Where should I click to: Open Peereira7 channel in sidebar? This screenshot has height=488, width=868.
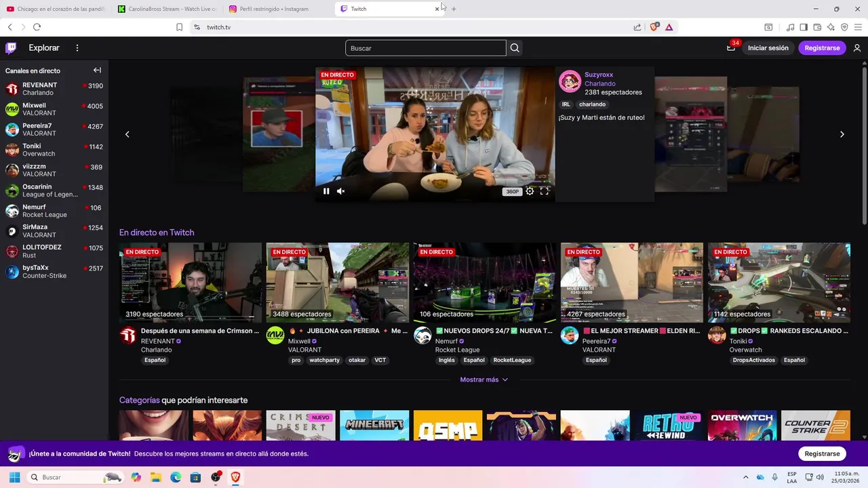54,129
